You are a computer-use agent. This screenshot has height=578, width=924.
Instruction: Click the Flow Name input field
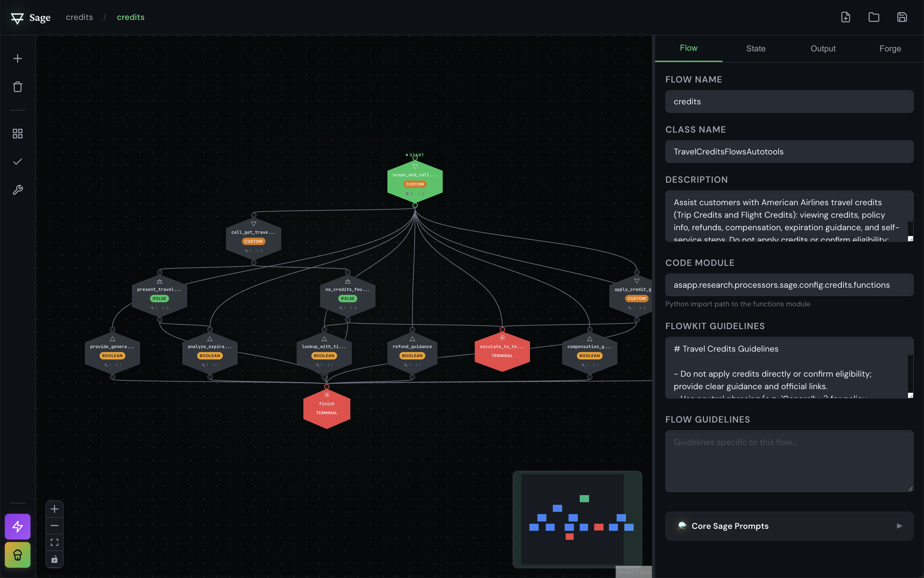pyautogui.click(x=789, y=101)
